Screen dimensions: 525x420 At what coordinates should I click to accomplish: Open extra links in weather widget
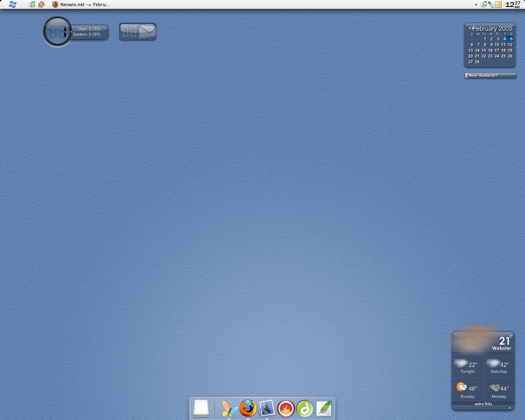483,404
